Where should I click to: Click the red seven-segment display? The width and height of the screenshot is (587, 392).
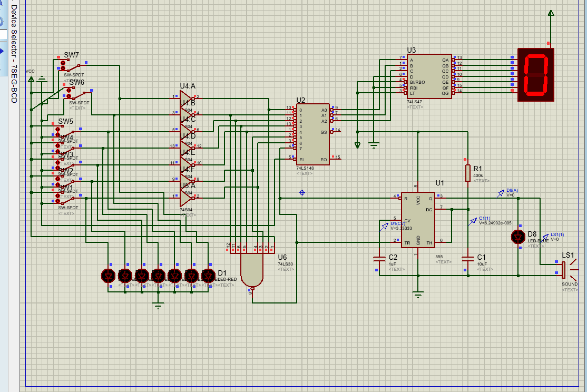point(536,74)
